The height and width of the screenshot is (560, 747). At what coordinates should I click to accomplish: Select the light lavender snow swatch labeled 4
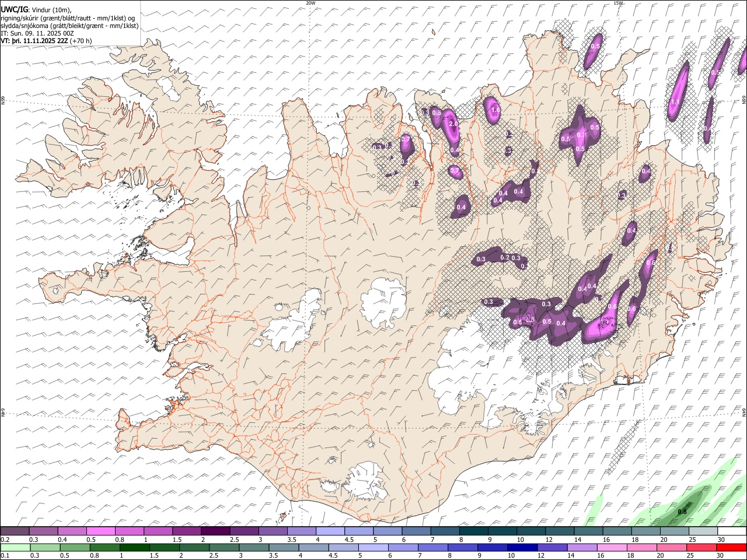pos(330,531)
